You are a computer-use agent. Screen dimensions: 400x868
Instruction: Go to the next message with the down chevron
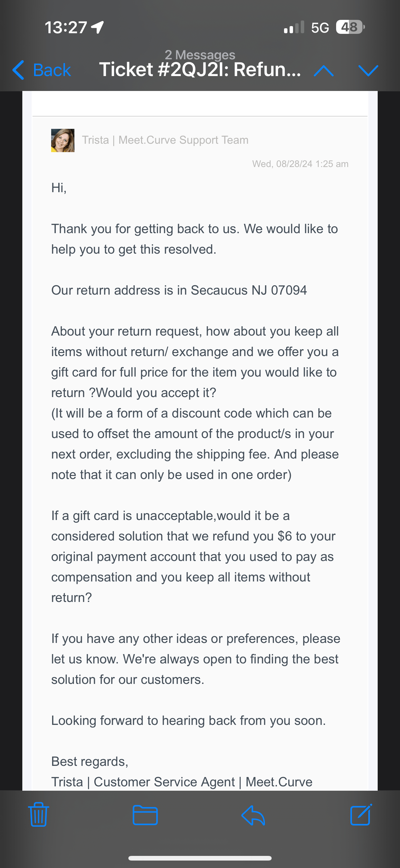point(368,71)
